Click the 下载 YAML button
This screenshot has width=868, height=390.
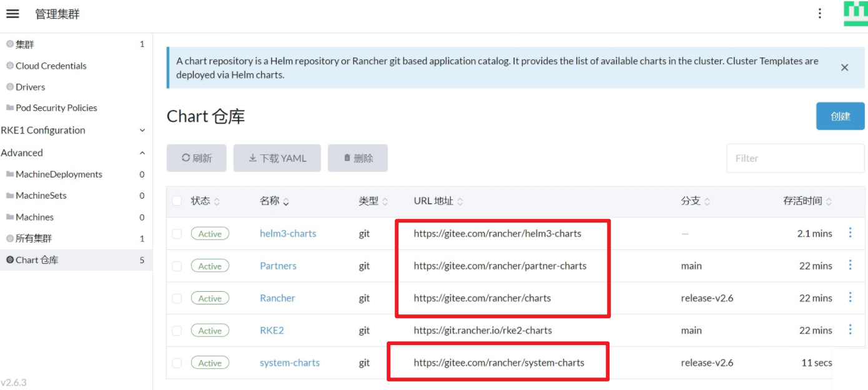point(277,158)
